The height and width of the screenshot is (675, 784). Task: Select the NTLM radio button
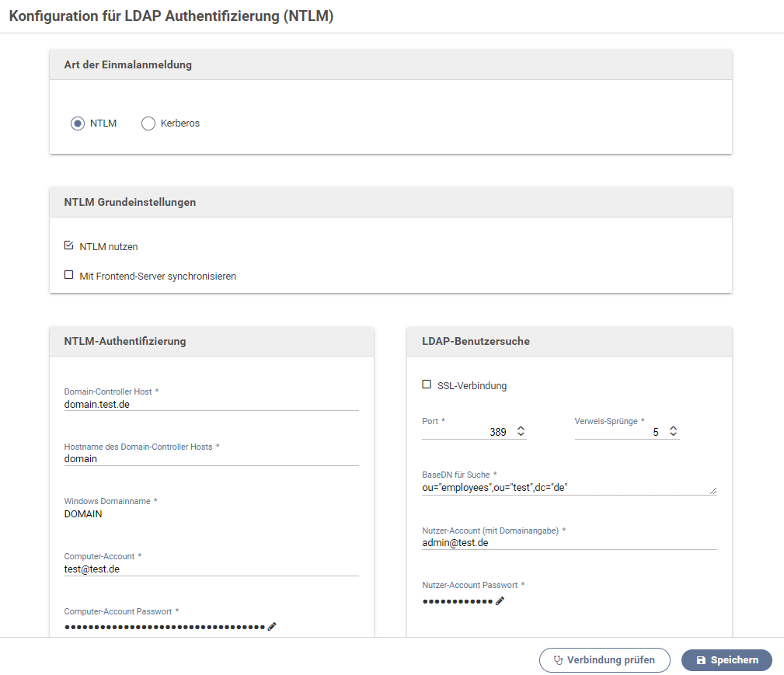coord(77,124)
